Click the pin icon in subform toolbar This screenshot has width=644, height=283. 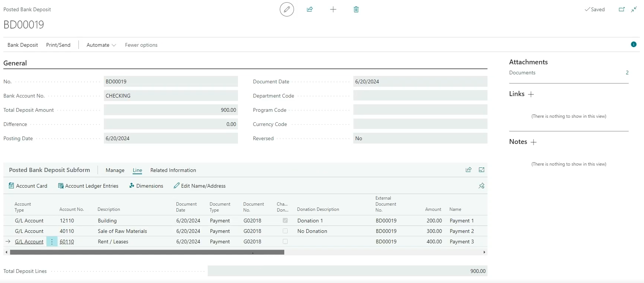coord(482,186)
